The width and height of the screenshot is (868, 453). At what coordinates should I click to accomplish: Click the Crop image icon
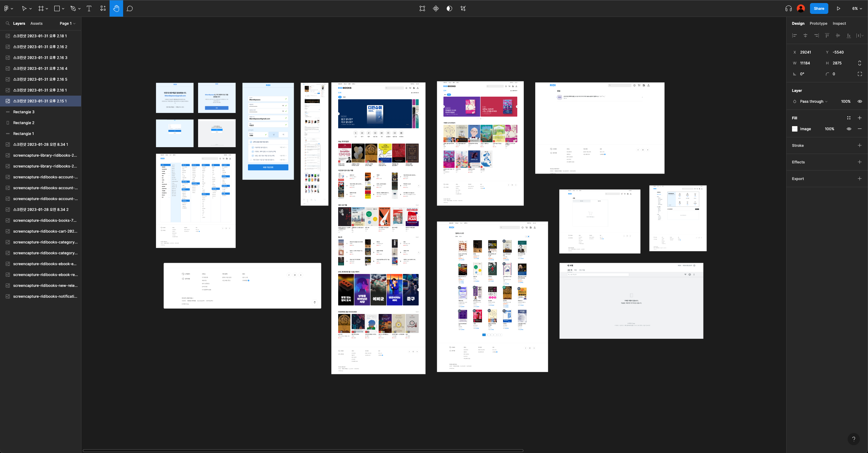point(463,8)
